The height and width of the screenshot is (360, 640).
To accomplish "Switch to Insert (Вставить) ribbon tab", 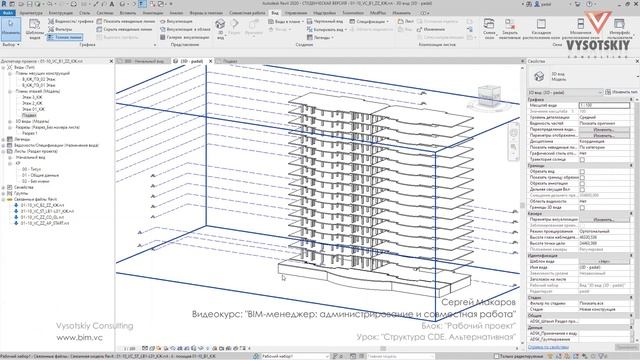I will click(x=128, y=13).
